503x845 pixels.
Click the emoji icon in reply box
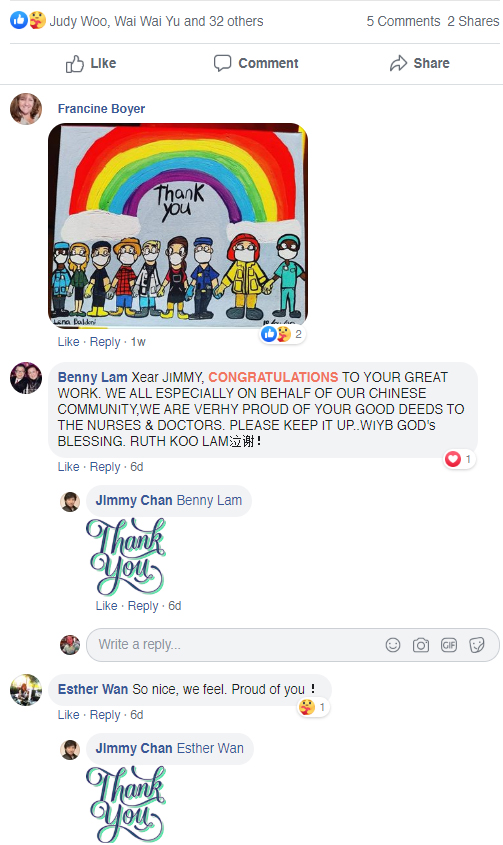tap(393, 645)
